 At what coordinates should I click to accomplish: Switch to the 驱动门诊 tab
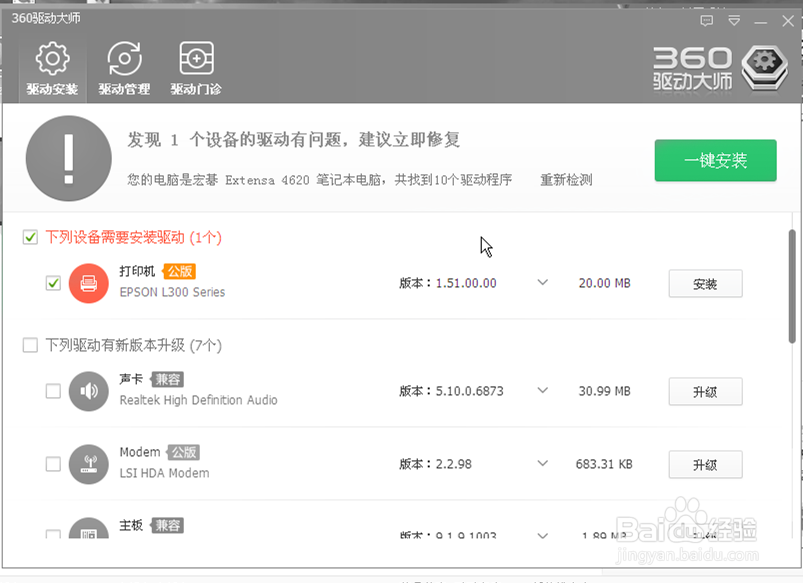tap(195, 70)
